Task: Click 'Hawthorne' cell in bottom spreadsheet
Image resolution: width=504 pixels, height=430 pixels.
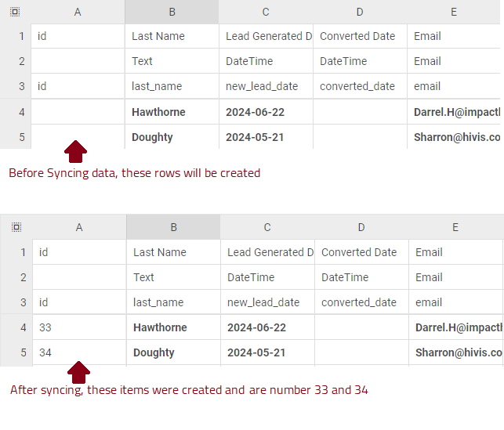Action: [173, 327]
